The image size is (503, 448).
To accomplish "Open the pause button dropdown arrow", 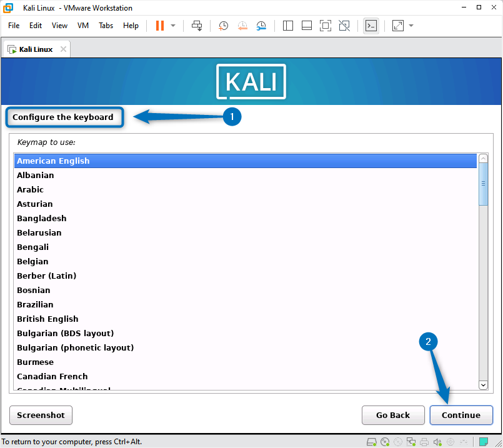I will [x=172, y=26].
